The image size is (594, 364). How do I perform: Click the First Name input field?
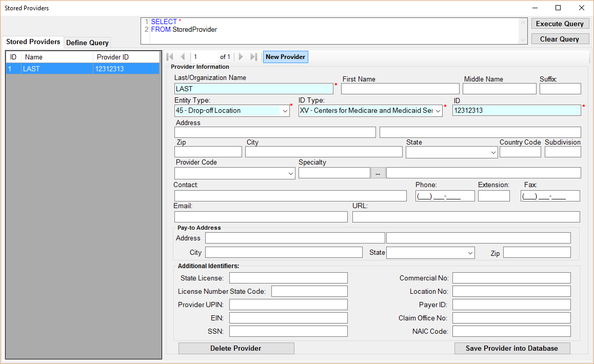coord(400,89)
